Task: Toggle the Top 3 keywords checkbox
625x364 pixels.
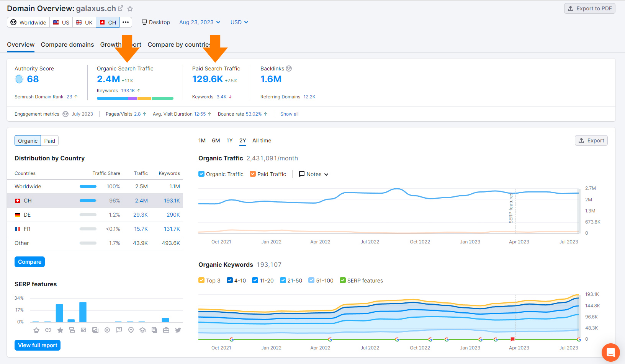Action: click(x=201, y=280)
